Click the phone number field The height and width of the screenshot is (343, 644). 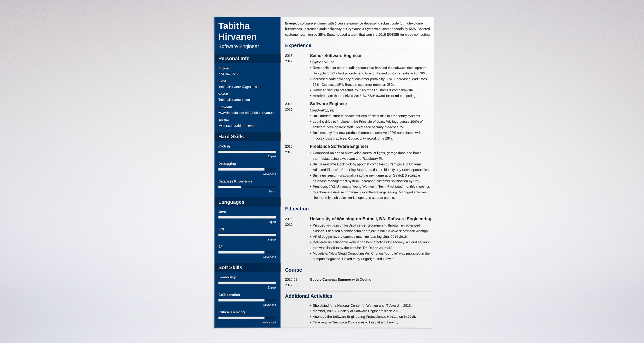[x=229, y=74]
